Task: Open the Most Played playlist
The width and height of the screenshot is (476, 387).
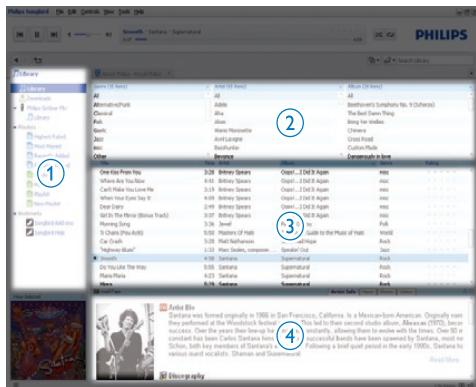Action: point(44,146)
